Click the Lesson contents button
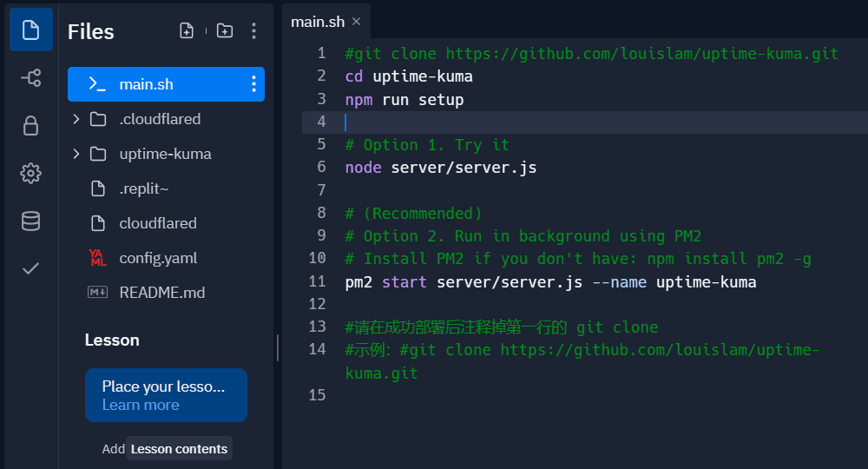 click(179, 449)
